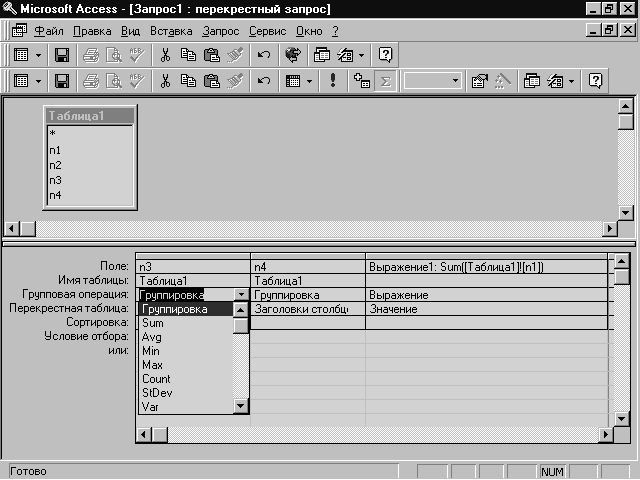Click Paste icon in the second toolbar
The image size is (640, 480).
coord(212,81)
